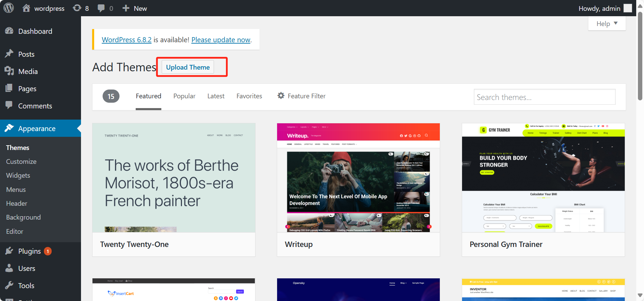The width and height of the screenshot is (644, 301).
Task: Open the Inventor theme thumbnail
Action: tap(543, 290)
